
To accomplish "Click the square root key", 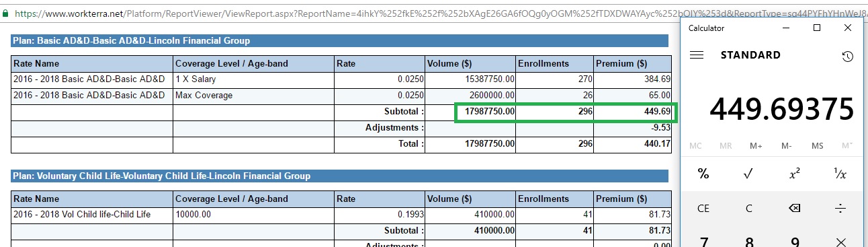I will 748,174.
